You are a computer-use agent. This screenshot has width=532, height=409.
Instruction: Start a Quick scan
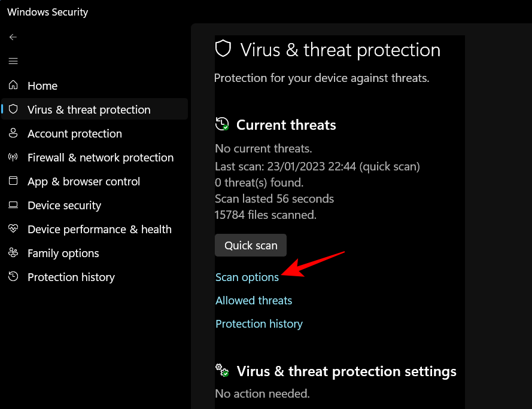pos(251,245)
